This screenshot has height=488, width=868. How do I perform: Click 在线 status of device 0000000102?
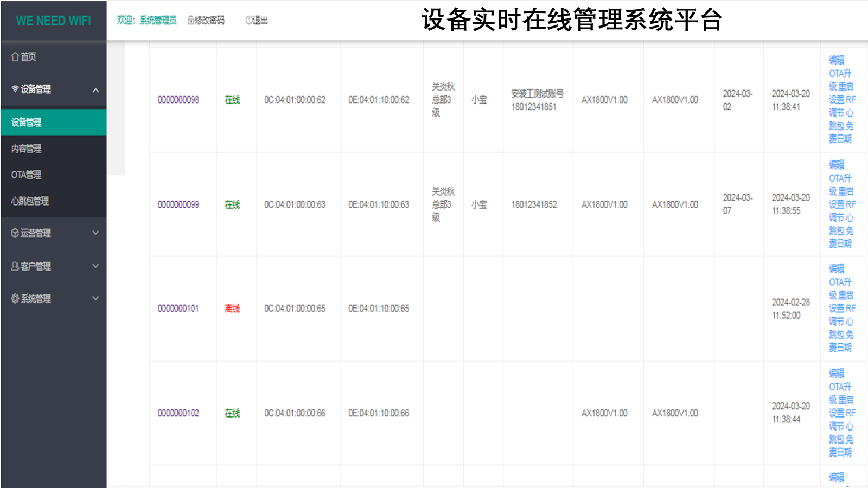233,413
